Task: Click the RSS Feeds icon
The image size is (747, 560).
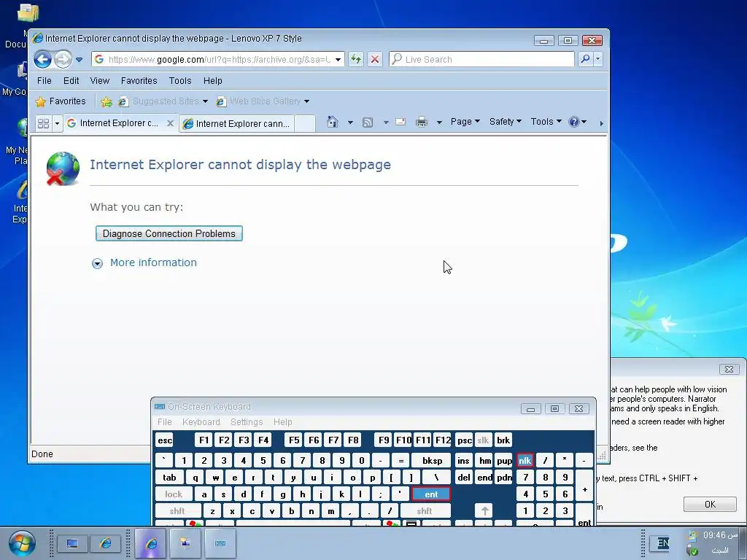Action: [368, 122]
